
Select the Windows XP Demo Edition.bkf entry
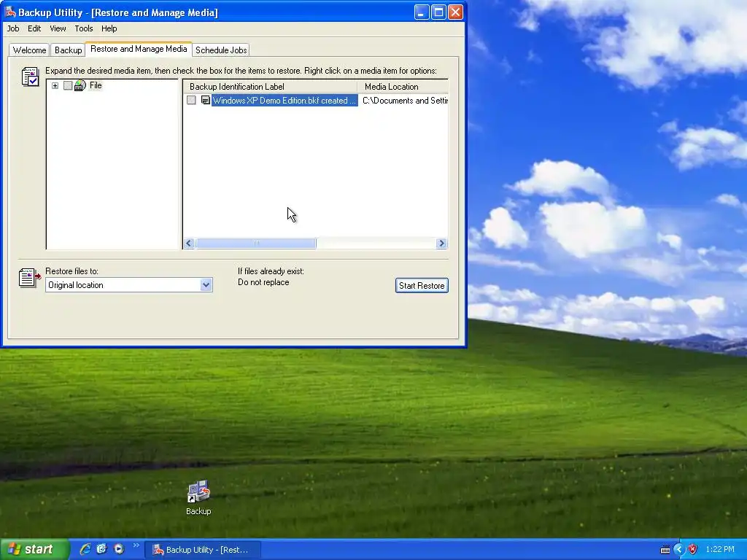(x=285, y=101)
